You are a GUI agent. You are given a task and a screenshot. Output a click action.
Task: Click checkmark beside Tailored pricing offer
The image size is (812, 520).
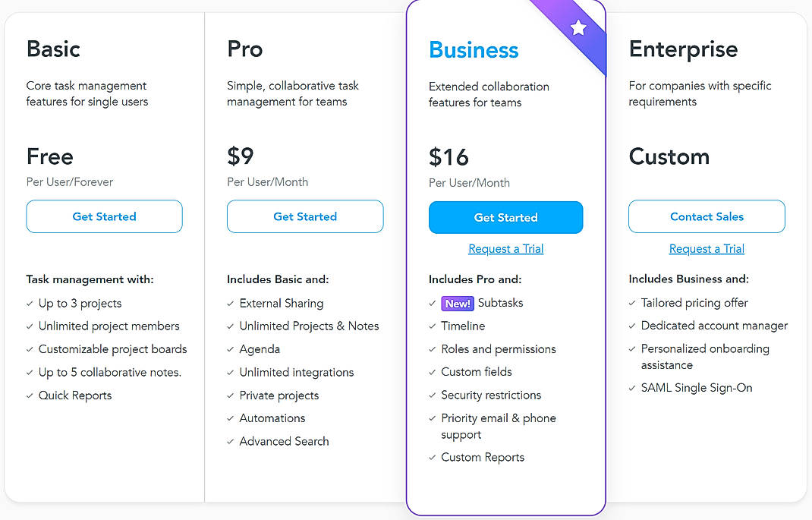[x=632, y=303]
